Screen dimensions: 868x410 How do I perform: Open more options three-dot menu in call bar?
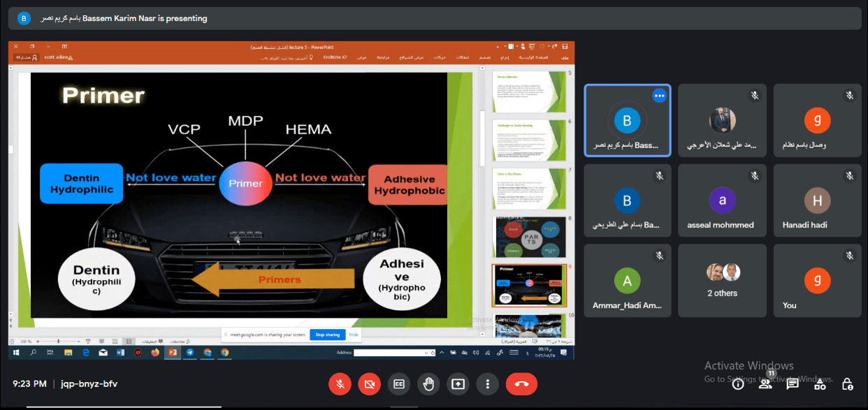point(487,383)
